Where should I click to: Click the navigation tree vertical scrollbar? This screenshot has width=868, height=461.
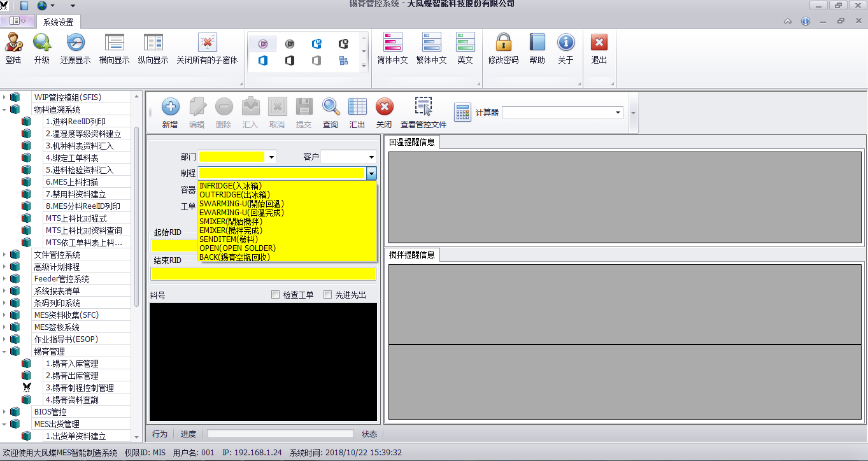tap(136, 216)
